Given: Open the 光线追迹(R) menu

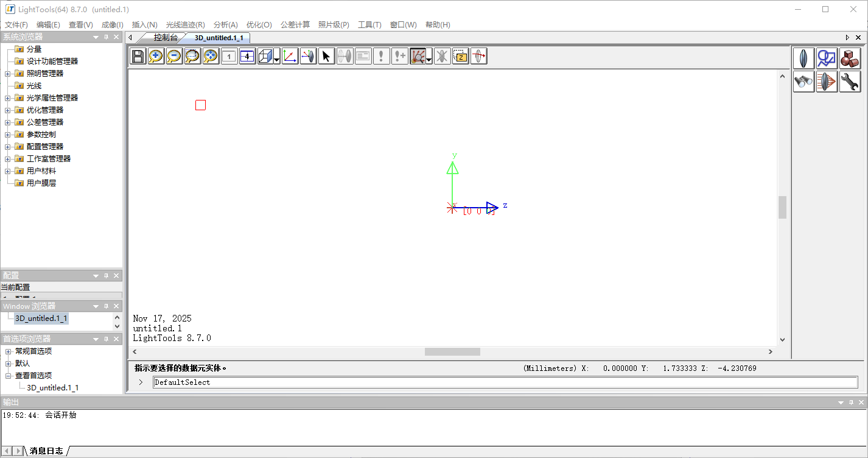Looking at the screenshot, I should (x=185, y=25).
